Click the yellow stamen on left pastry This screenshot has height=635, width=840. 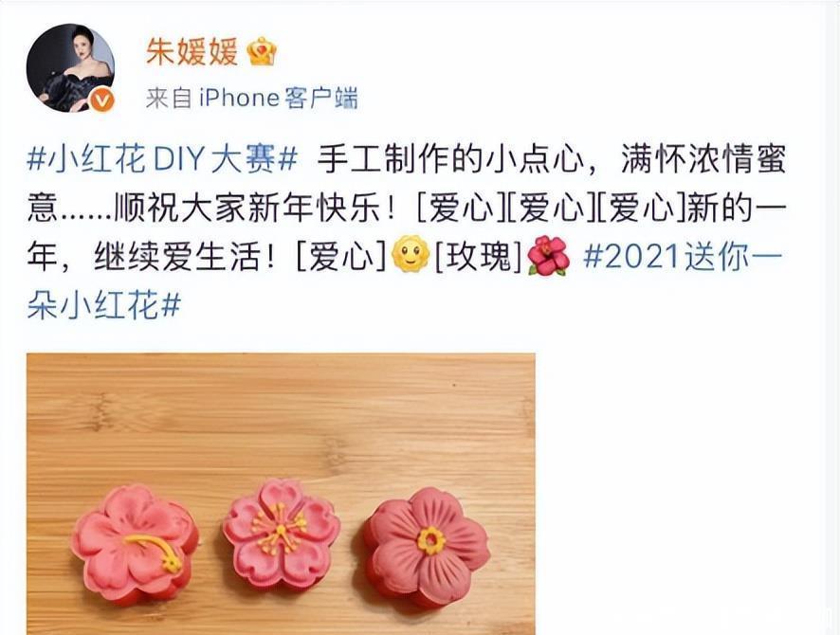click(155, 552)
